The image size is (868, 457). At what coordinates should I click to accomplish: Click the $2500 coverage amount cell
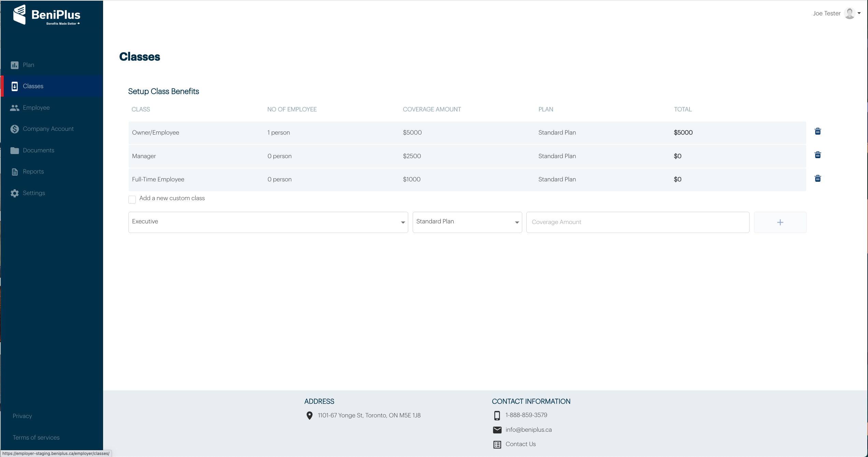[412, 156]
